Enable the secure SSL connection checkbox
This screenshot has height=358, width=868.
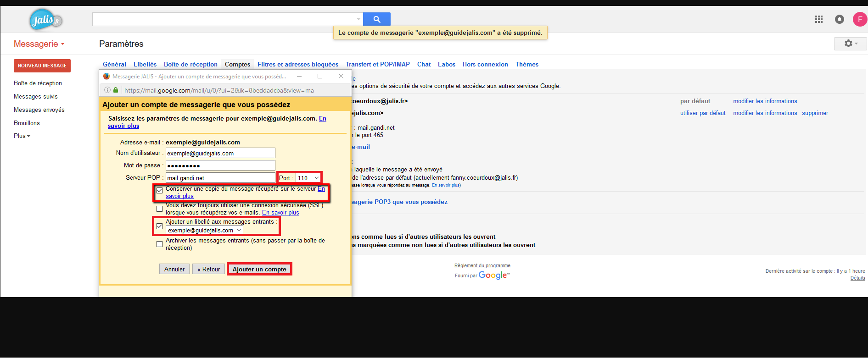pyautogui.click(x=160, y=209)
